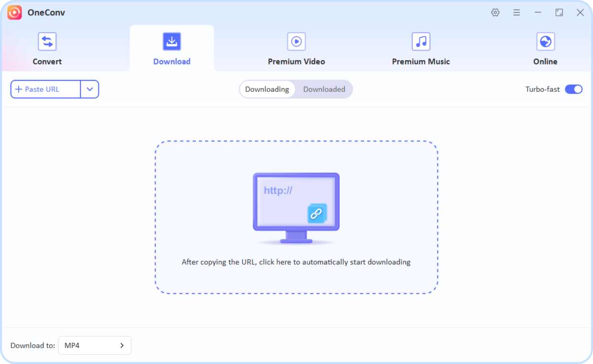Image resolution: width=593 pixels, height=364 pixels.
Task: Open the Download to format selector
Action: click(94, 345)
